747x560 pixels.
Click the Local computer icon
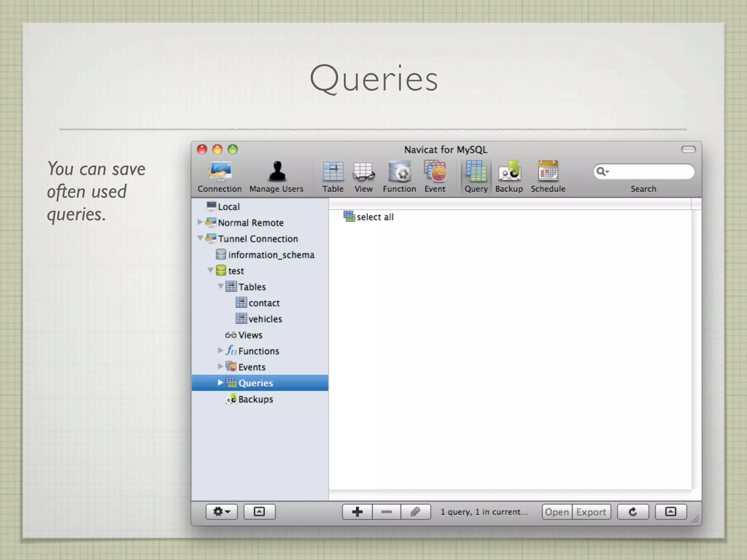pyautogui.click(x=211, y=206)
